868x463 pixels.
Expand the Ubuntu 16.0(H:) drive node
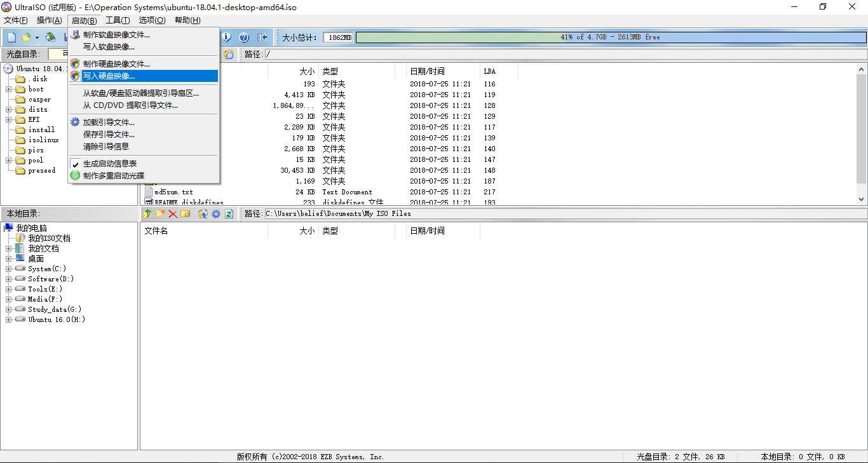coord(10,319)
